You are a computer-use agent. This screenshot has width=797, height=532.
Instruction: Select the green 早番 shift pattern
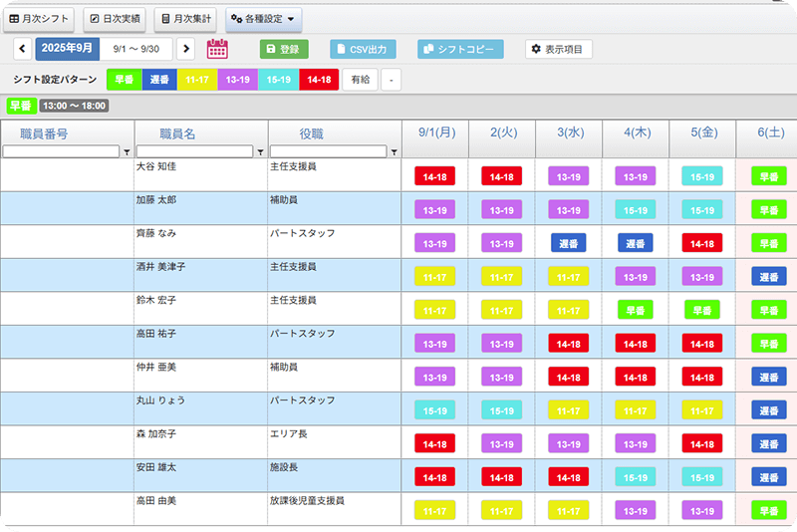[x=125, y=80]
